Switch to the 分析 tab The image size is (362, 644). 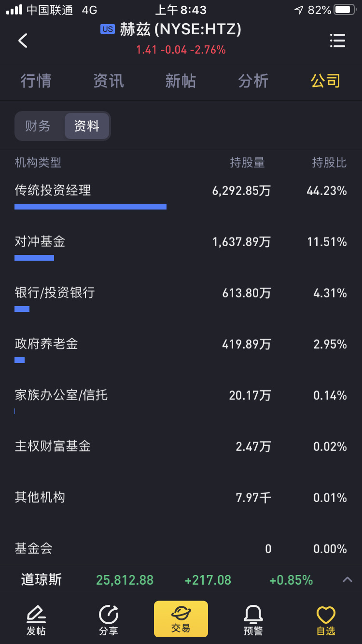click(253, 81)
